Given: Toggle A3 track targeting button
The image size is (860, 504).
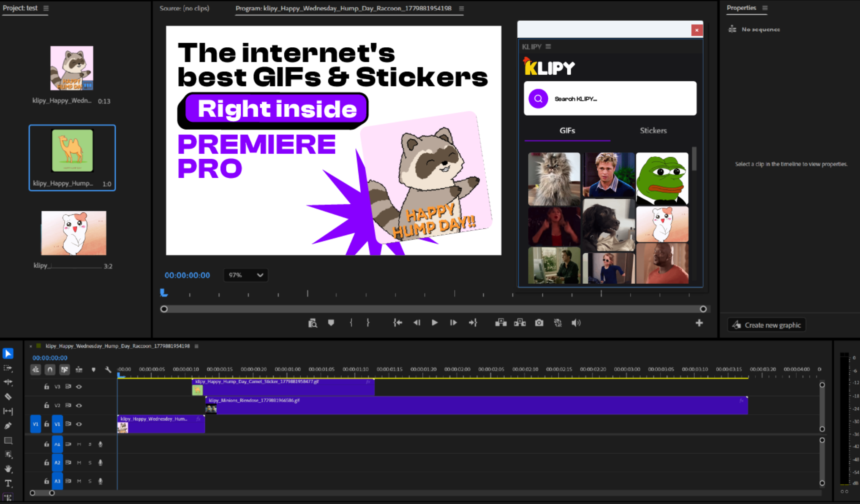Looking at the screenshot, I should [57, 481].
